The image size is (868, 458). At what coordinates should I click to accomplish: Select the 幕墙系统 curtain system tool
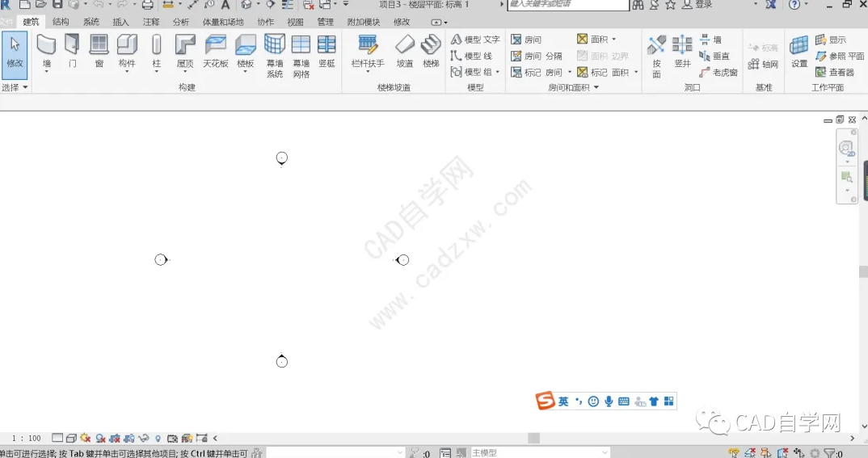click(x=275, y=55)
